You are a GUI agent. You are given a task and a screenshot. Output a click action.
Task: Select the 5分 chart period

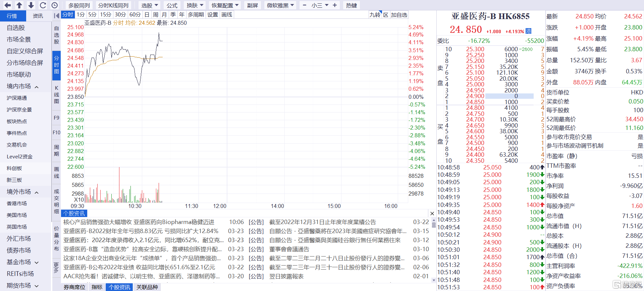(x=93, y=15)
